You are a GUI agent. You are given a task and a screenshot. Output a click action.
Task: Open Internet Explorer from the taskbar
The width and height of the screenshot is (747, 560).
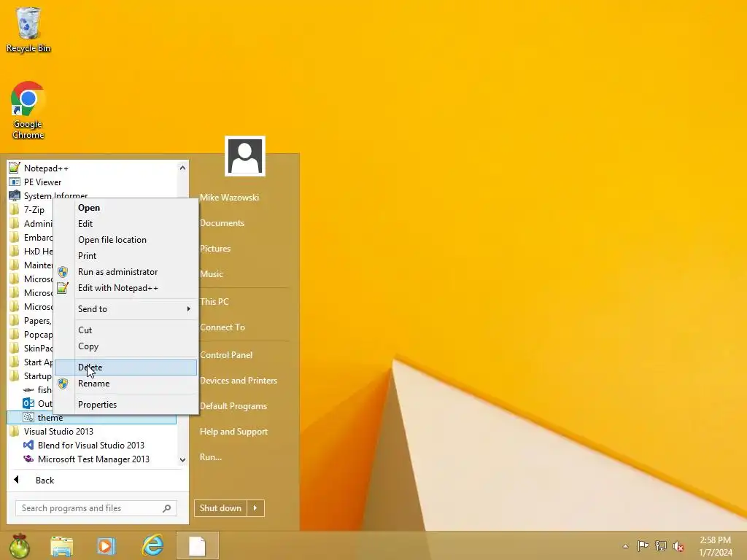click(x=152, y=545)
